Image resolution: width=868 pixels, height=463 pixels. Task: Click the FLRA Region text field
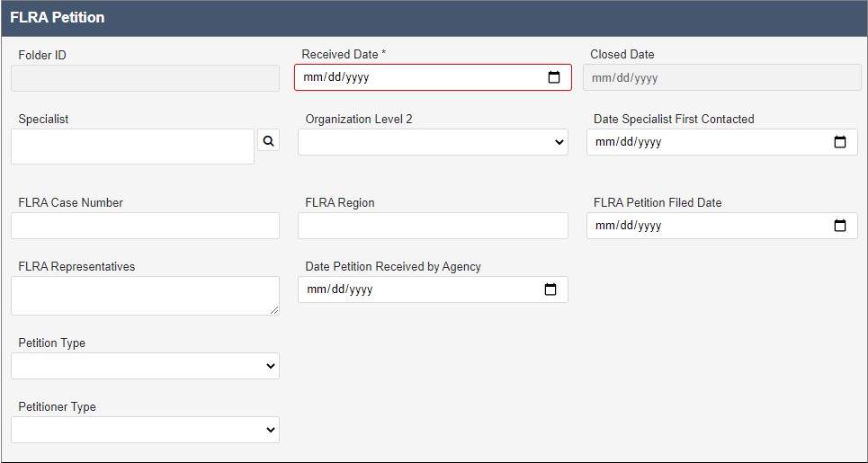pyautogui.click(x=433, y=226)
